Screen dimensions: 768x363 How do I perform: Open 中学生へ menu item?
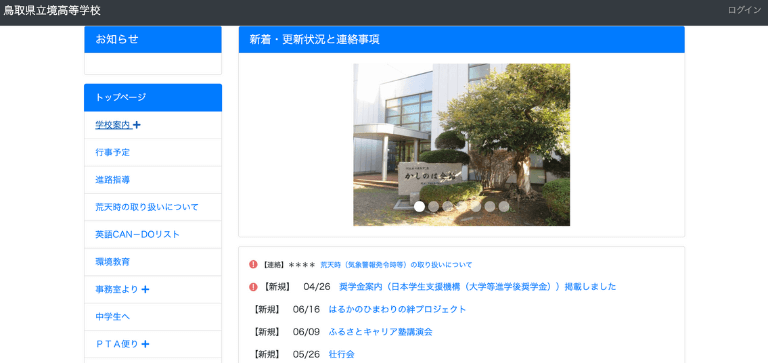(x=113, y=317)
